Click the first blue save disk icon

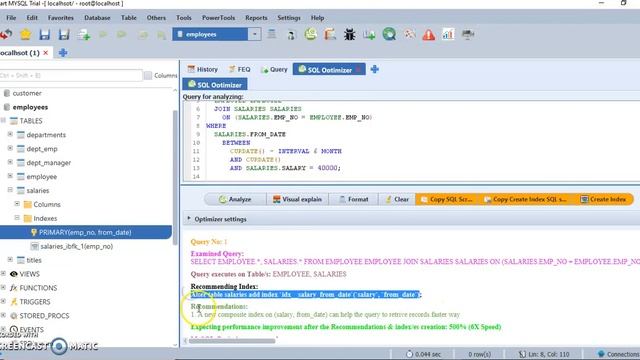click(44, 35)
